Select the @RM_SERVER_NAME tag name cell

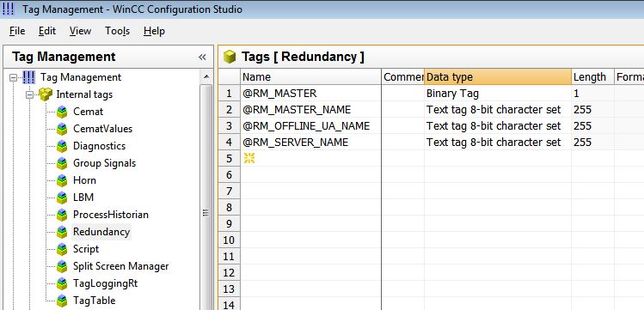click(311, 143)
